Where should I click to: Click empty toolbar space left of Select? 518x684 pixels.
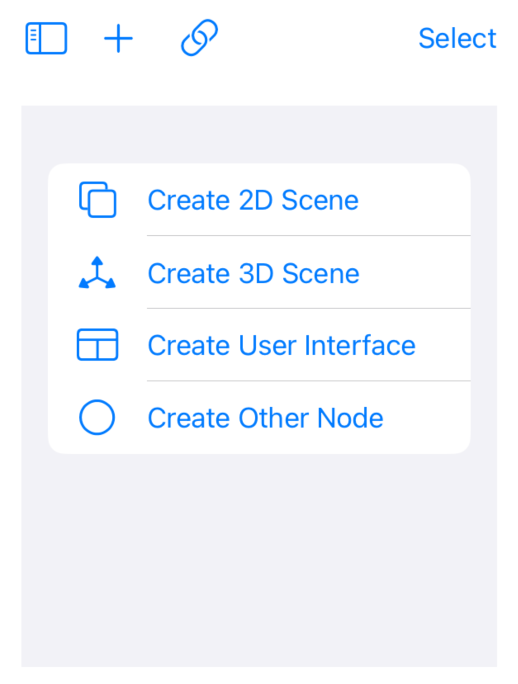319,38
